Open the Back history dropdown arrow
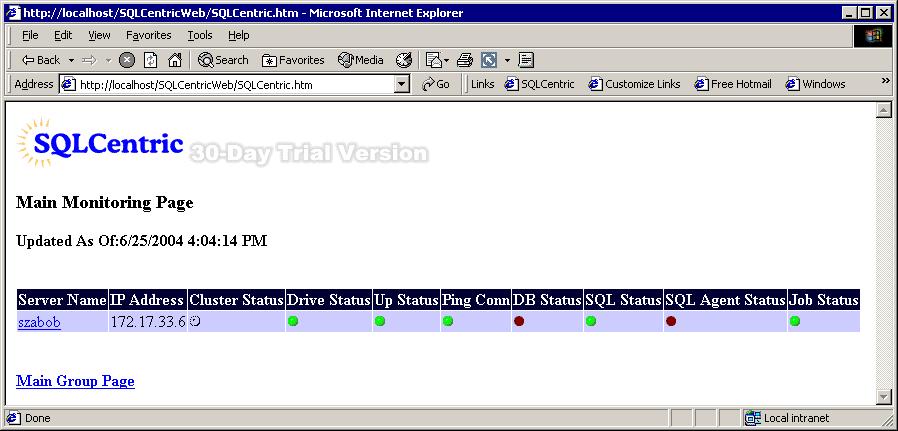Viewport: 898px width, 431px height. click(x=72, y=60)
